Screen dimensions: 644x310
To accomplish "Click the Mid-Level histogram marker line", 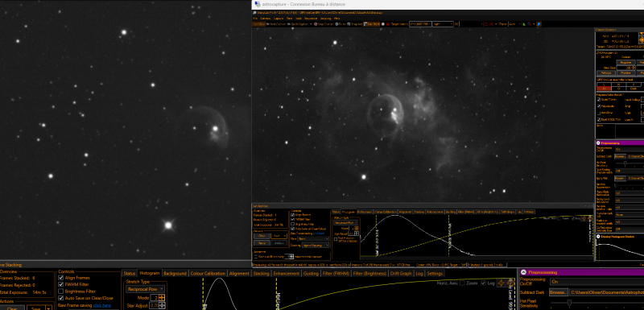I will [x=276, y=294].
